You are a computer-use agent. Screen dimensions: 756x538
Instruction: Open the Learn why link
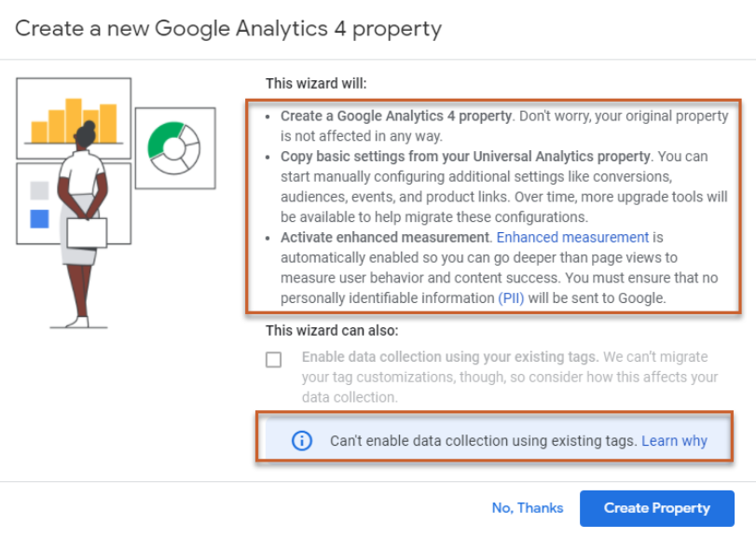[x=674, y=440]
